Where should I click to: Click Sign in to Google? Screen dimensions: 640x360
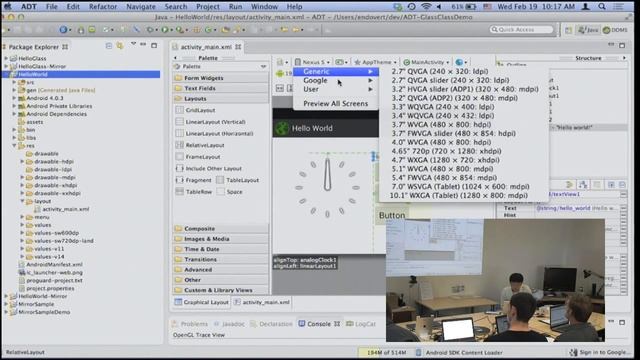tap(601, 352)
